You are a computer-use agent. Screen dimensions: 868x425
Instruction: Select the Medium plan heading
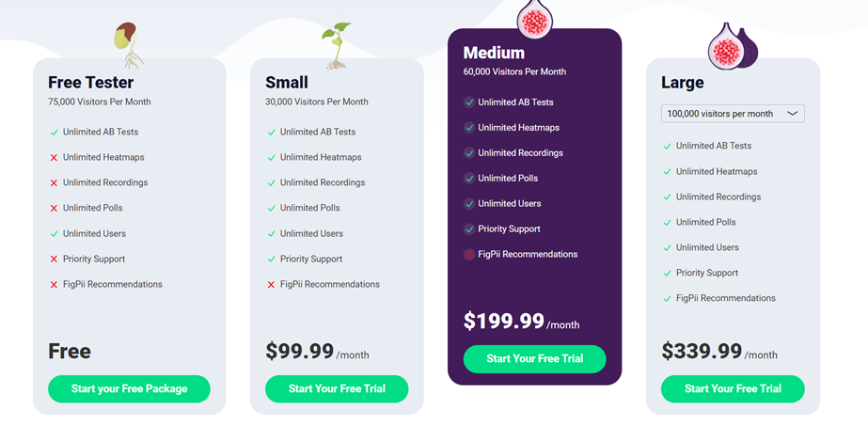click(494, 53)
